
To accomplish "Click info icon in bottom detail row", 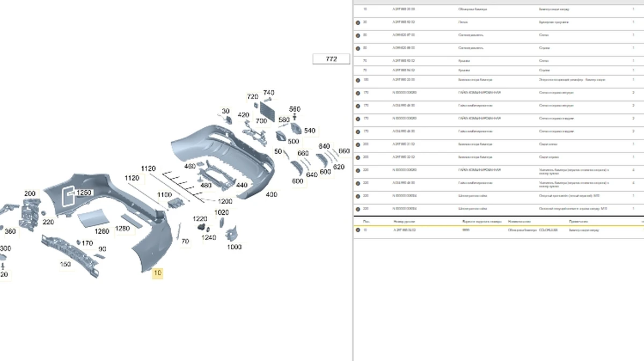I will click(x=358, y=230).
